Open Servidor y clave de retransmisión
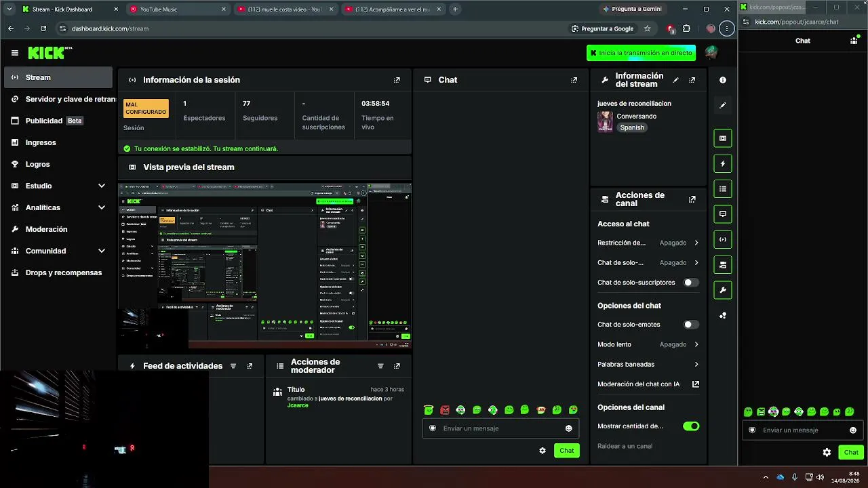868x488 pixels. tap(58, 99)
